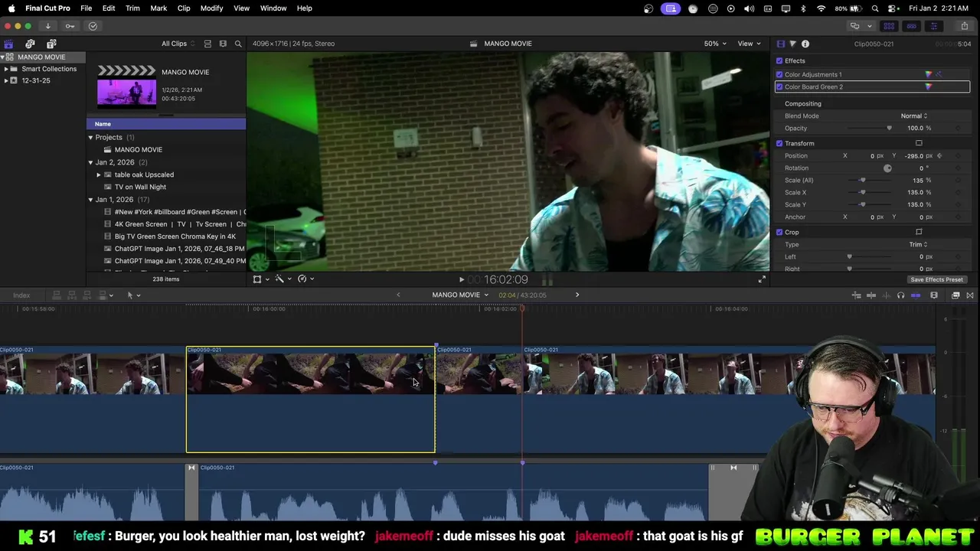Viewport: 980px width, 551px height.
Task: Open the Color inspector triangle icon
Action: [792, 44]
